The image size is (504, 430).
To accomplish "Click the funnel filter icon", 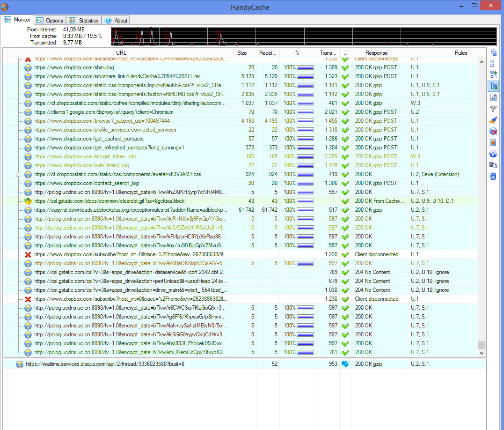I will point(493,109).
